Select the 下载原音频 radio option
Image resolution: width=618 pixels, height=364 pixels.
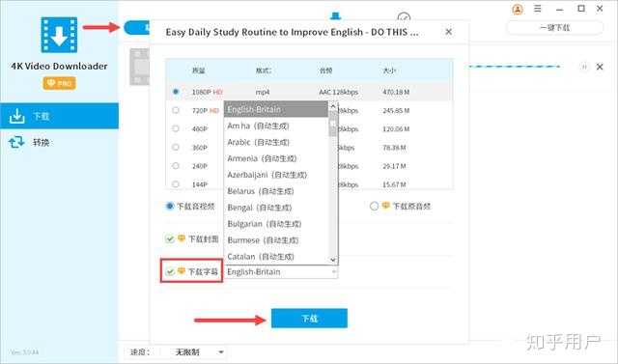pyautogui.click(x=374, y=206)
